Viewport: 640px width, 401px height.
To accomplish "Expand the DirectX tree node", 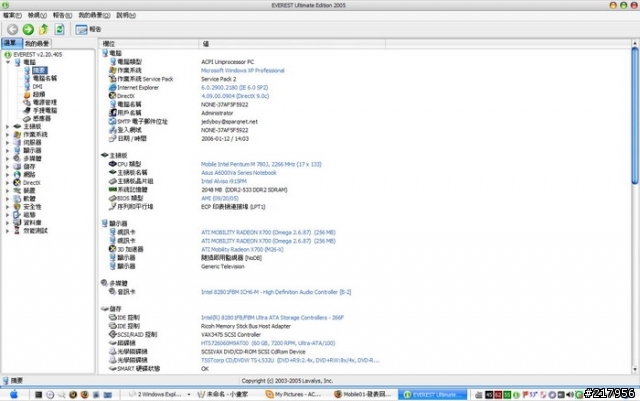I will pyautogui.click(x=7, y=183).
